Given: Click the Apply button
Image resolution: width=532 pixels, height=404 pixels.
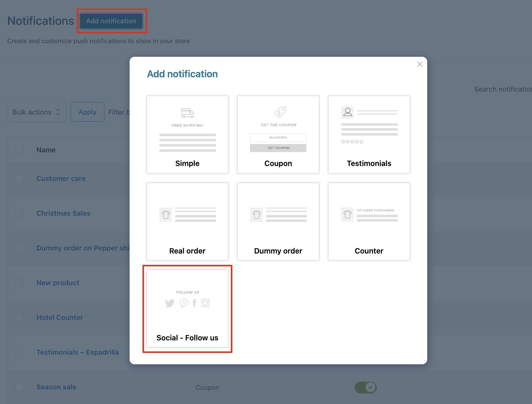Looking at the screenshot, I should click(87, 112).
